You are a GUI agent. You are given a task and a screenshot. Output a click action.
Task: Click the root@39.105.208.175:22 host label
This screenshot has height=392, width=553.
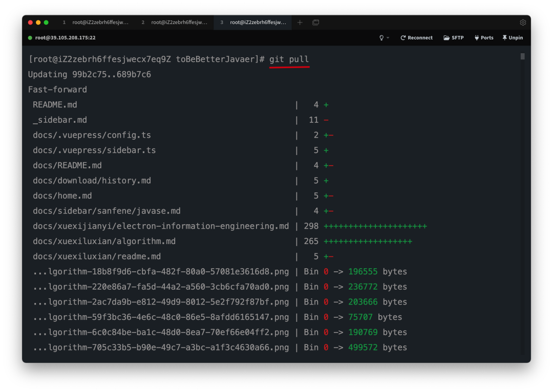click(x=65, y=38)
